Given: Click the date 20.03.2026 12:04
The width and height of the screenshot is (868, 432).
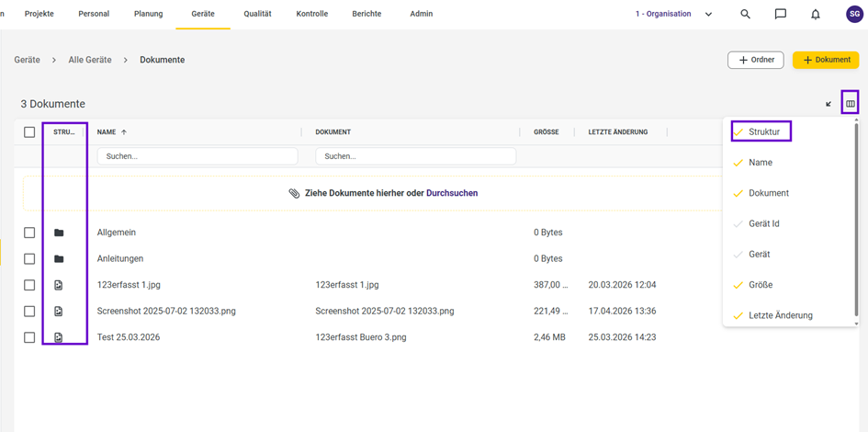Looking at the screenshot, I should [622, 285].
